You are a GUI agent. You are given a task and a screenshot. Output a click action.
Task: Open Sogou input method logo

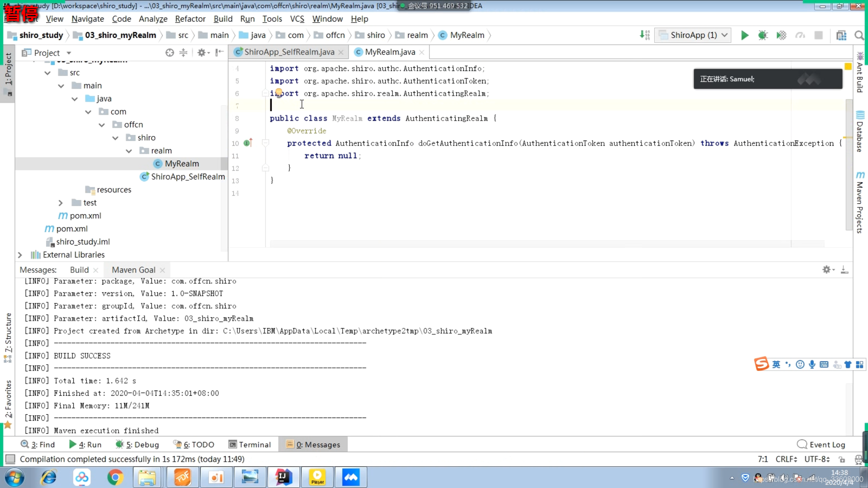coord(761,364)
